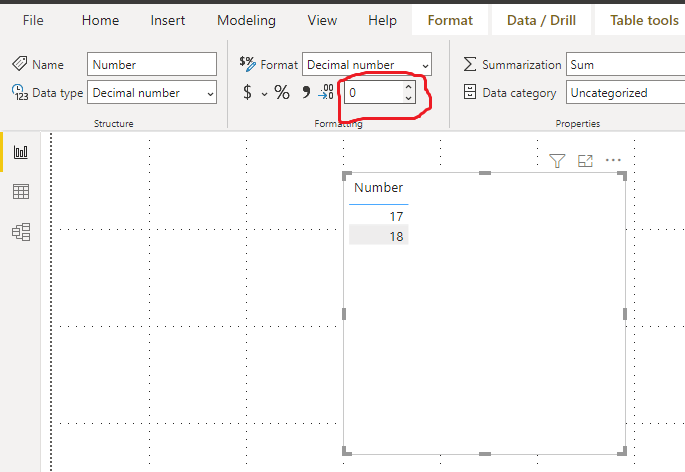The image size is (685, 472).
Task: Click the Name tag icon
Action: point(20,64)
